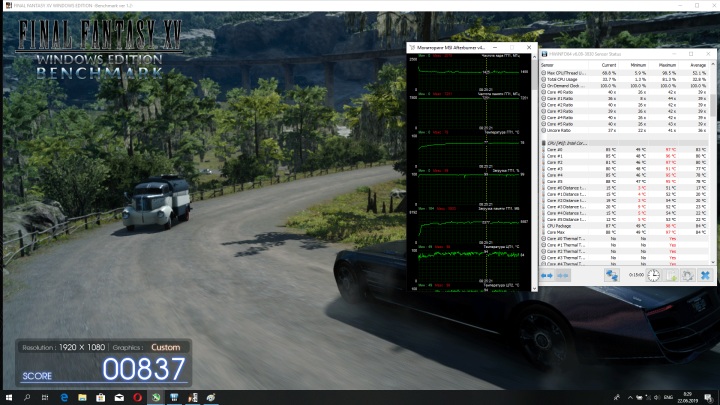The width and height of the screenshot is (720, 405).
Task: Click Afterburner monitor vertical scrollbar
Action: pos(534,74)
